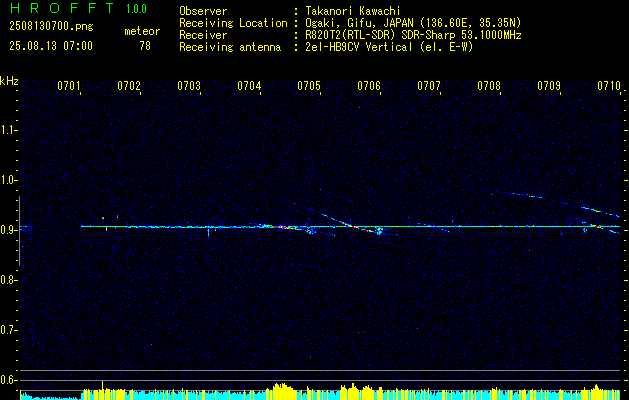
Task: Click the Receiver label
Action: tap(203, 35)
